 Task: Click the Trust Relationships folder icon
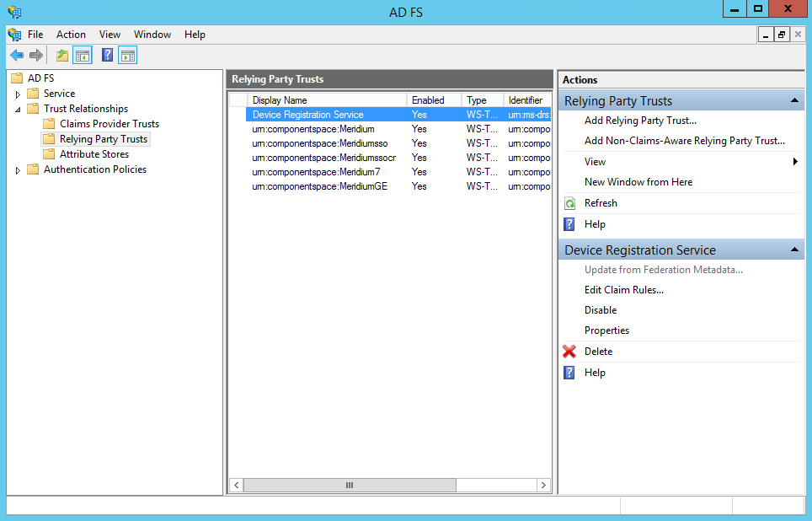(x=33, y=109)
